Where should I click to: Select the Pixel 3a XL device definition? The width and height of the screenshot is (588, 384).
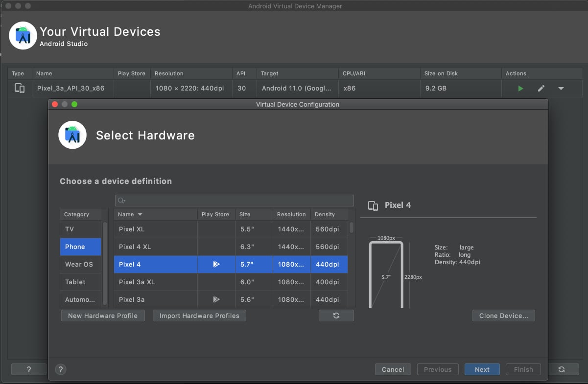click(x=231, y=282)
